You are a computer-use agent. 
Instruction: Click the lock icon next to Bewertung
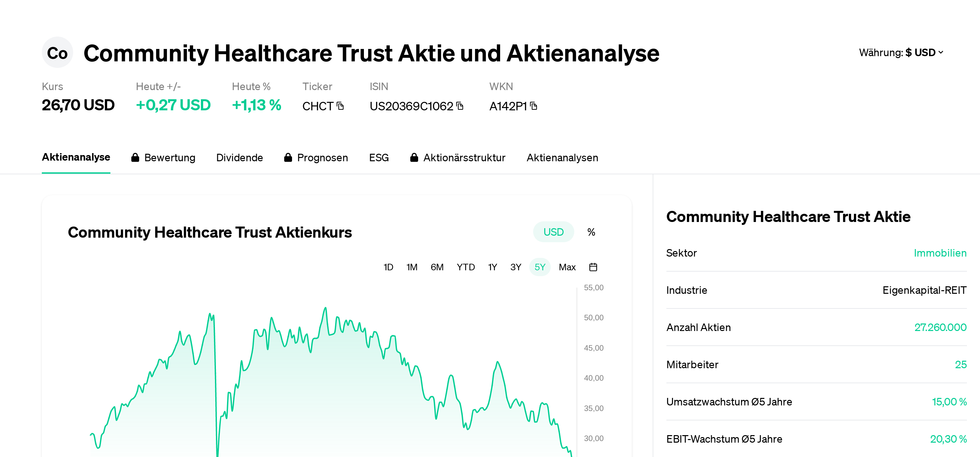click(x=135, y=157)
